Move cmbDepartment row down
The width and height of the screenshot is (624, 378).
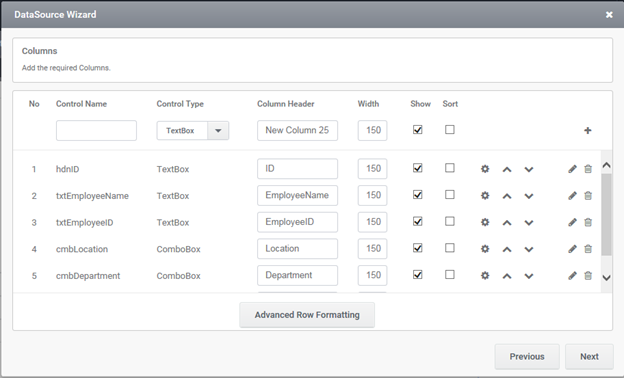point(528,276)
